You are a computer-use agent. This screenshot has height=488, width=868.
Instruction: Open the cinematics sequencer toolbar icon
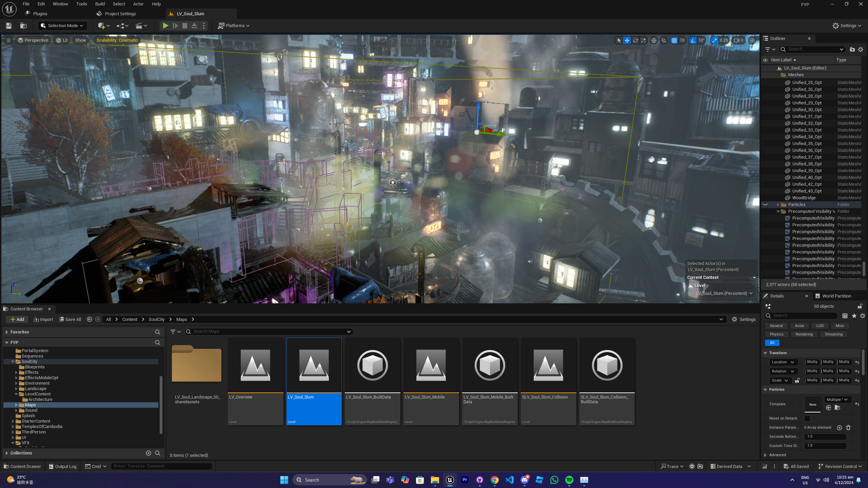click(x=139, y=26)
